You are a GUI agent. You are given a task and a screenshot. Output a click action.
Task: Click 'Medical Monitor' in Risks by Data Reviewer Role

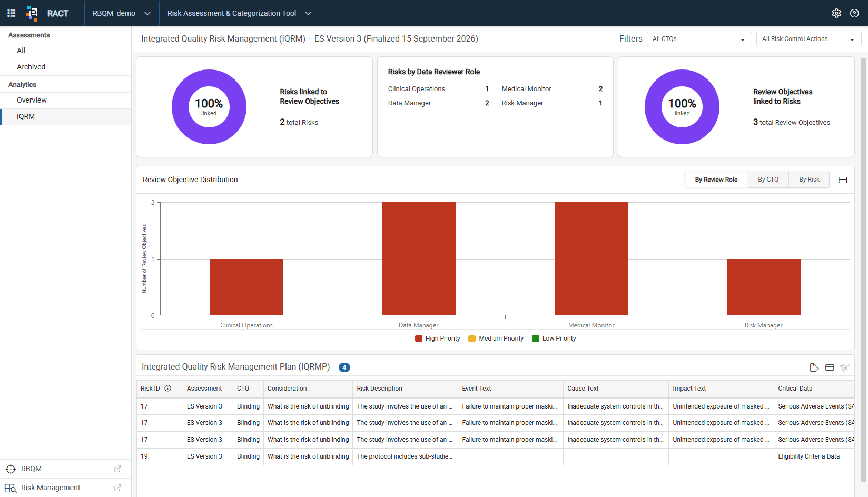pyautogui.click(x=526, y=89)
